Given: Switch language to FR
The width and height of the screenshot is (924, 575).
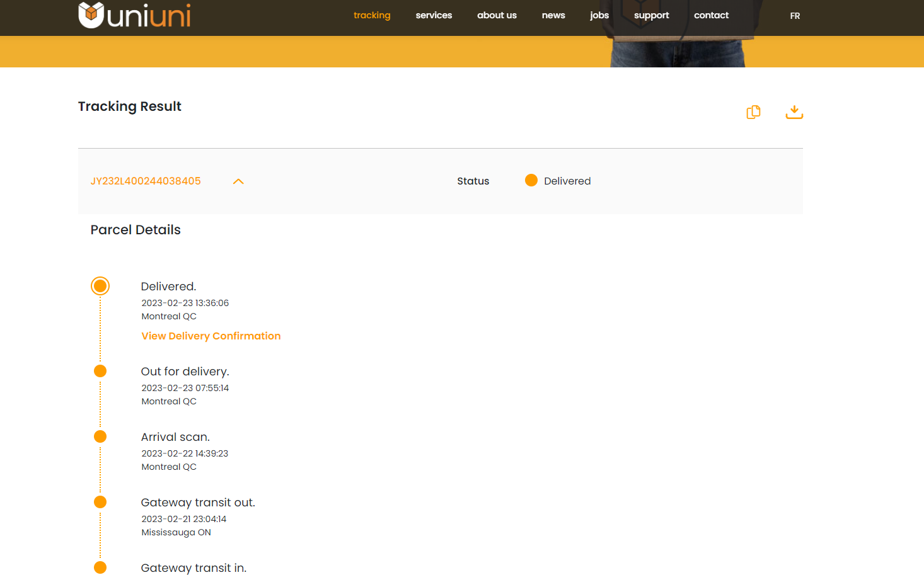Looking at the screenshot, I should pyautogui.click(x=795, y=16).
